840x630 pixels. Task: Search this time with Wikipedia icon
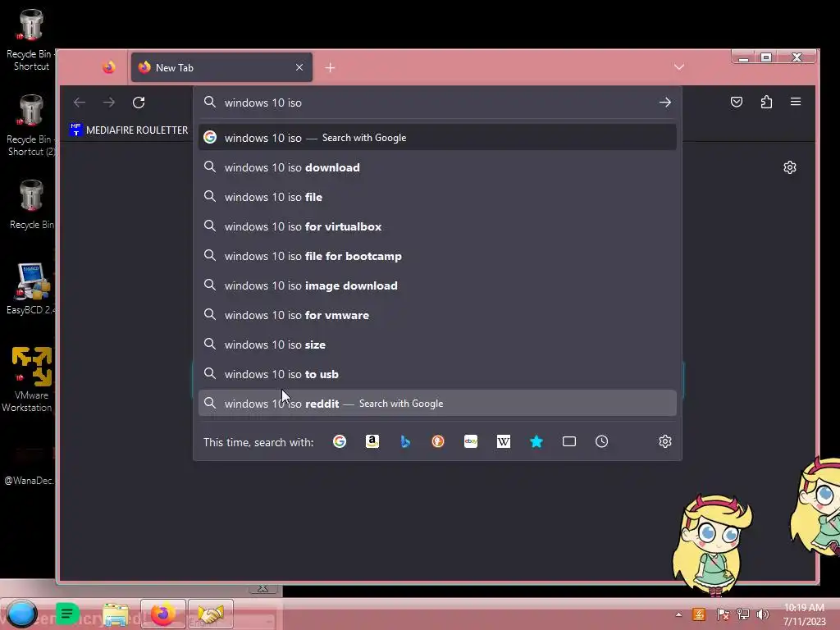504,441
